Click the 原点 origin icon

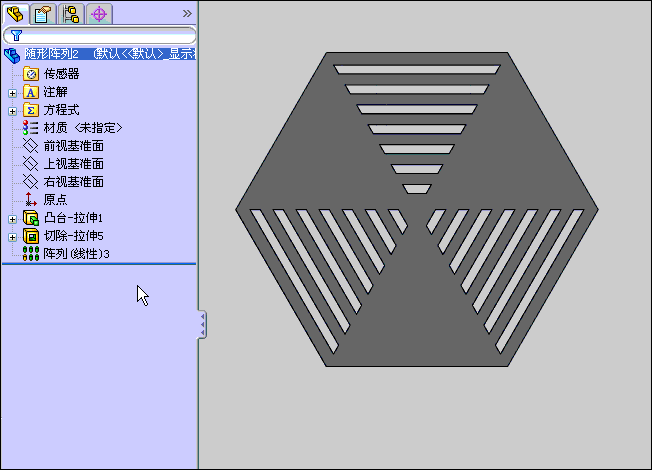tap(30, 199)
